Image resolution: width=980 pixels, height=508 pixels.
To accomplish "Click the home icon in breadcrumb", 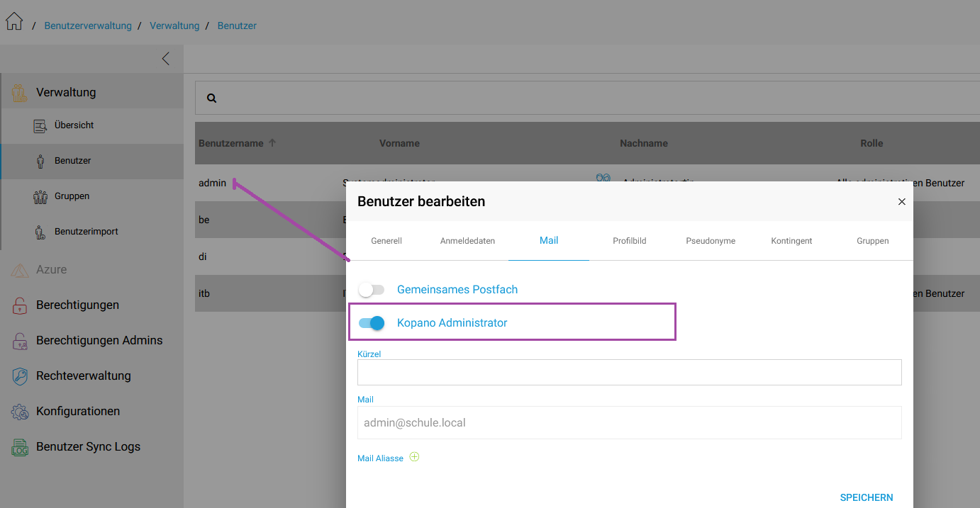I will [14, 22].
